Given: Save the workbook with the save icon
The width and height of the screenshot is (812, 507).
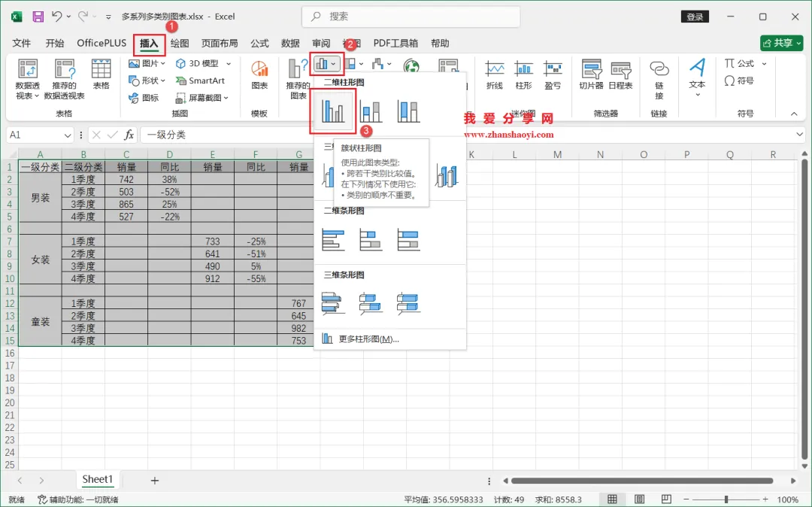Looking at the screenshot, I should (x=38, y=17).
